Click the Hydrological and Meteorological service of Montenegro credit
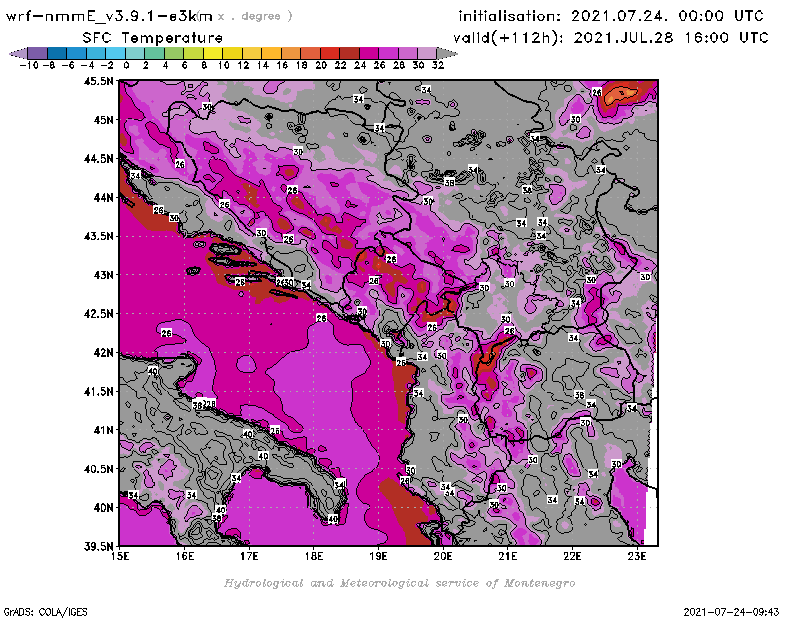Image resolution: width=800 pixels, height=618 pixels. coord(399,583)
